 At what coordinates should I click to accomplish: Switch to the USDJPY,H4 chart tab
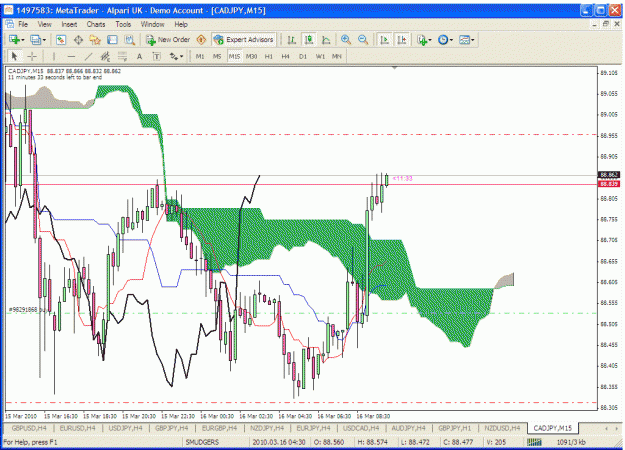[126, 428]
